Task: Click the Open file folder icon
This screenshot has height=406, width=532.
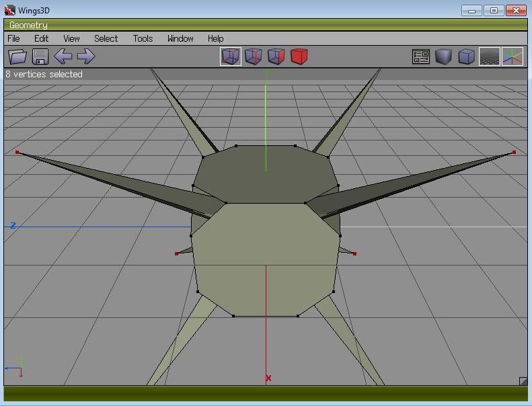Action: 17,56
